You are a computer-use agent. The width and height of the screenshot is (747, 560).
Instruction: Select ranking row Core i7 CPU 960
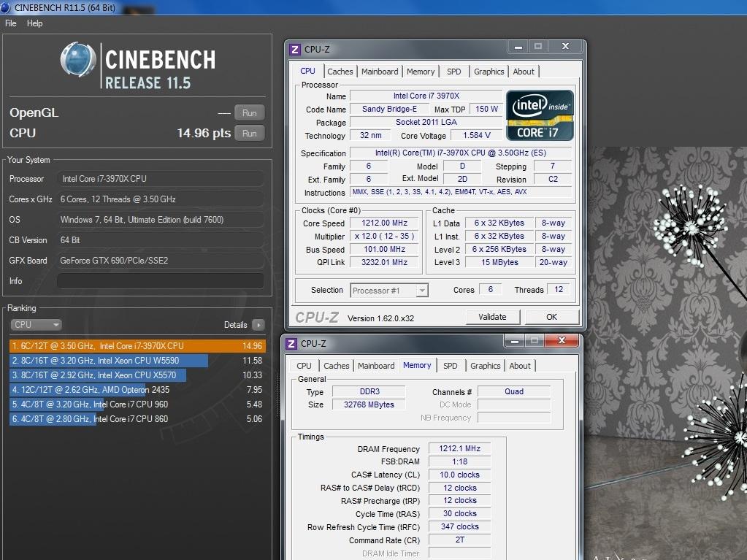click(x=137, y=404)
